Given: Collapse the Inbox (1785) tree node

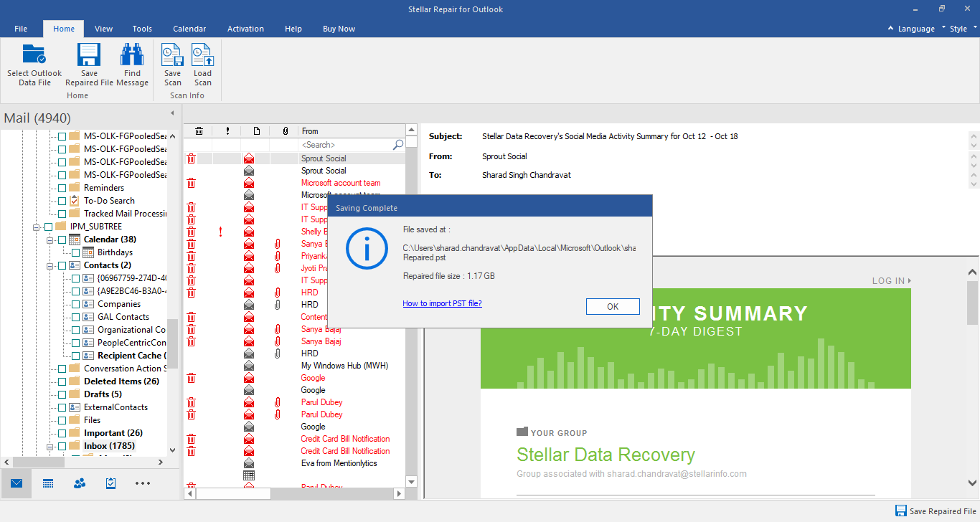Looking at the screenshot, I should tap(50, 446).
